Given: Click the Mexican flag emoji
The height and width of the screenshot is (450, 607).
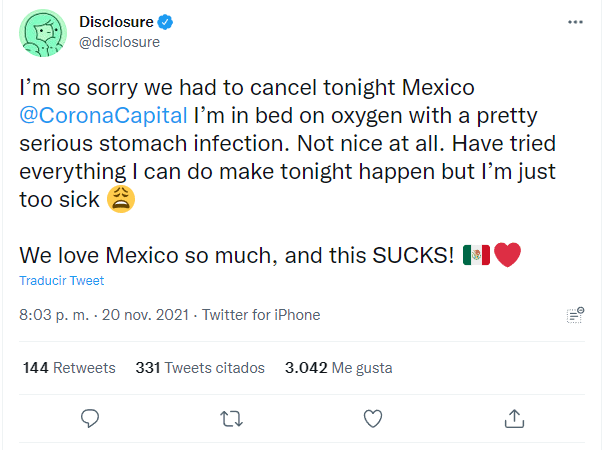Looking at the screenshot, I should (476, 255).
